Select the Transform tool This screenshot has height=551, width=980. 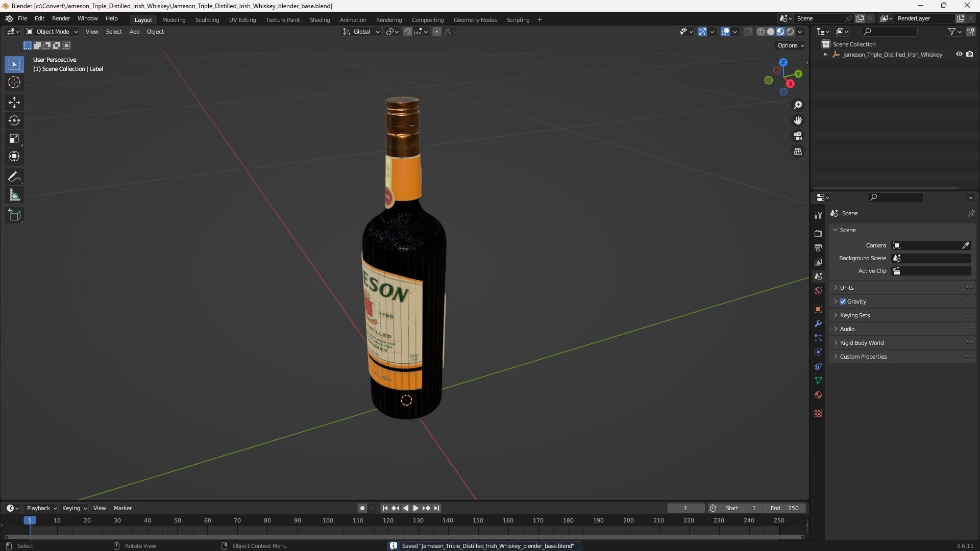coord(14,156)
